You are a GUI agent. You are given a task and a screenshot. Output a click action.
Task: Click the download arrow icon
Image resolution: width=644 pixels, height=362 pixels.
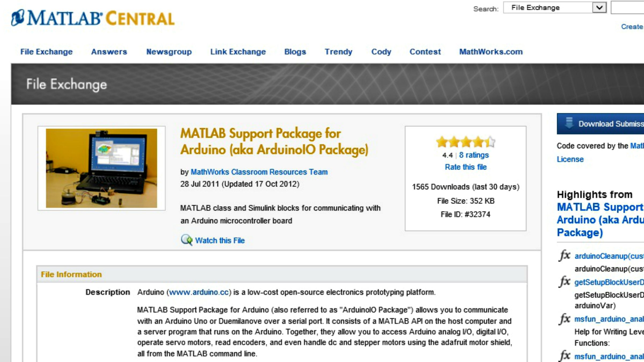(x=569, y=123)
